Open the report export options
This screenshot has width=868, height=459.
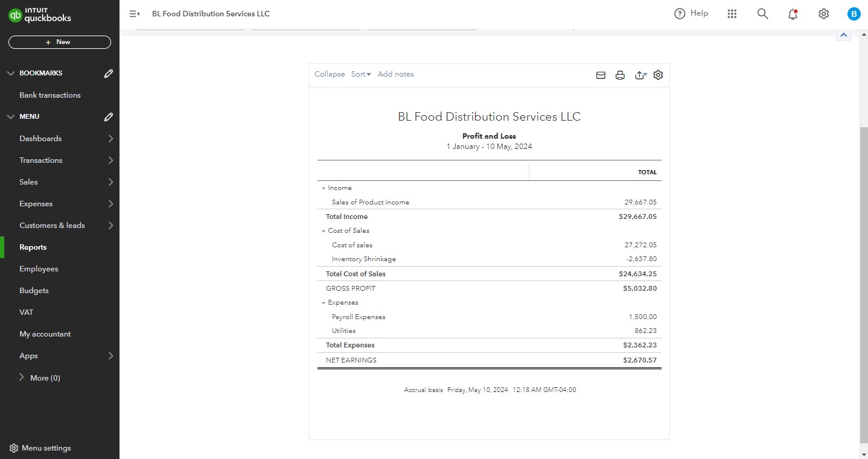pos(640,75)
